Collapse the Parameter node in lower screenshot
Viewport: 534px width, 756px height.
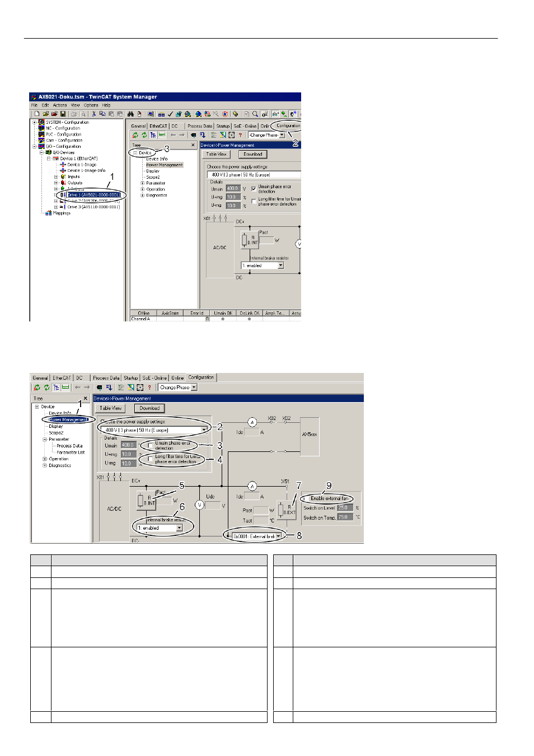pyautogui.click(x=45, y=440)
